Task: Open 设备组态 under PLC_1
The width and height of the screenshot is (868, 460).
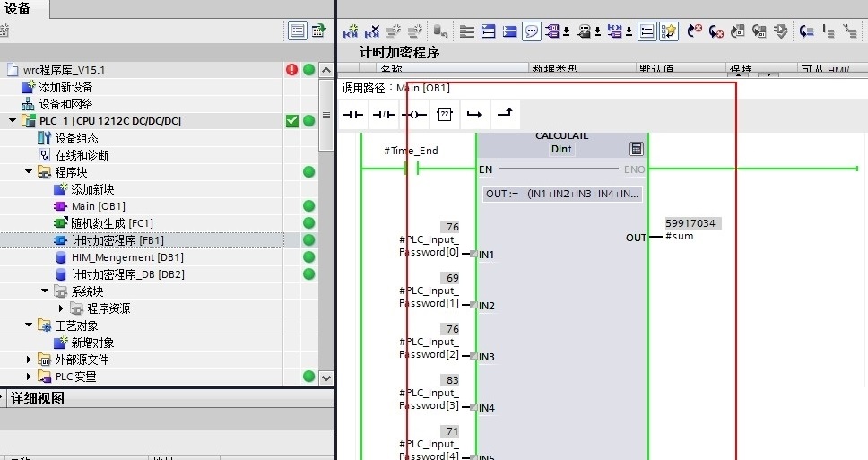Action: point(76,138)
